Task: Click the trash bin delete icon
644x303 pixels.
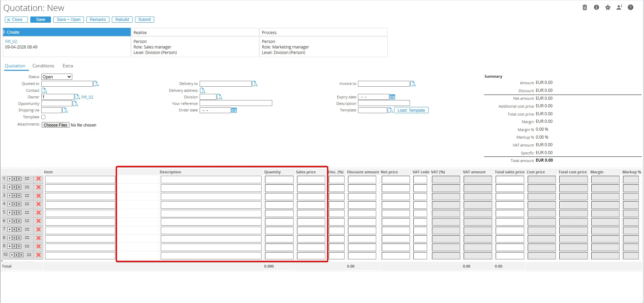Action: pyautogui.click(x=584, y=7)
